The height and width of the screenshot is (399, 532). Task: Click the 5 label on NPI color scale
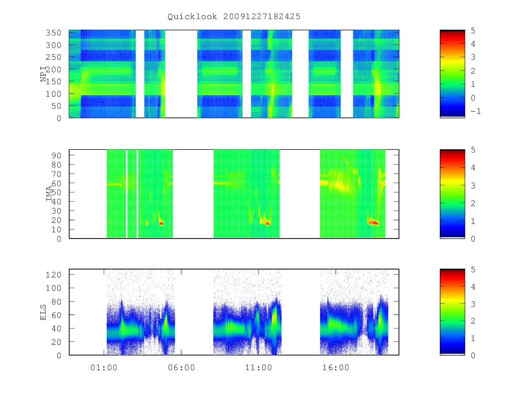click(473, 30)
